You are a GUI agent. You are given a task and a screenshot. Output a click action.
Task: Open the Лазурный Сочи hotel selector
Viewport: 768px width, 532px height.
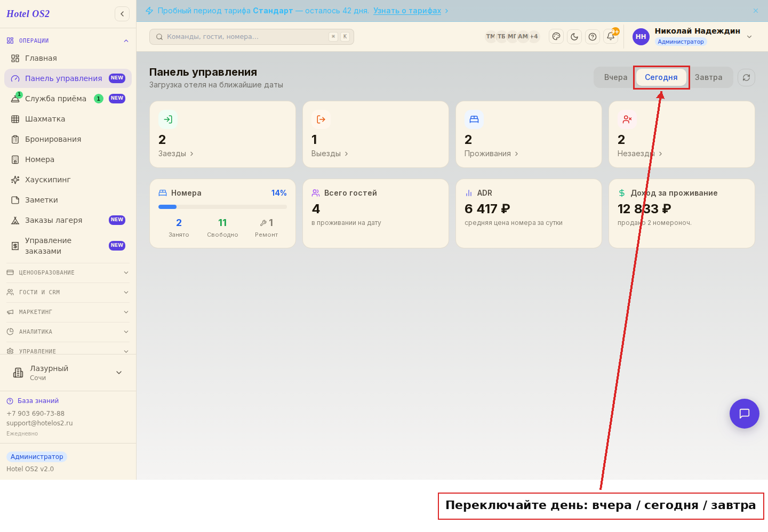68,373
